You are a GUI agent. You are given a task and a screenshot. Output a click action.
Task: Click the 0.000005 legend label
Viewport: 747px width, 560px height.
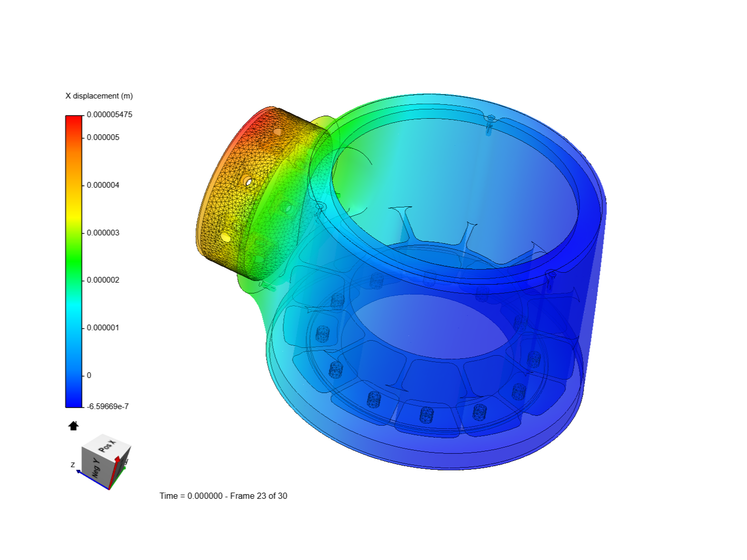103,137
